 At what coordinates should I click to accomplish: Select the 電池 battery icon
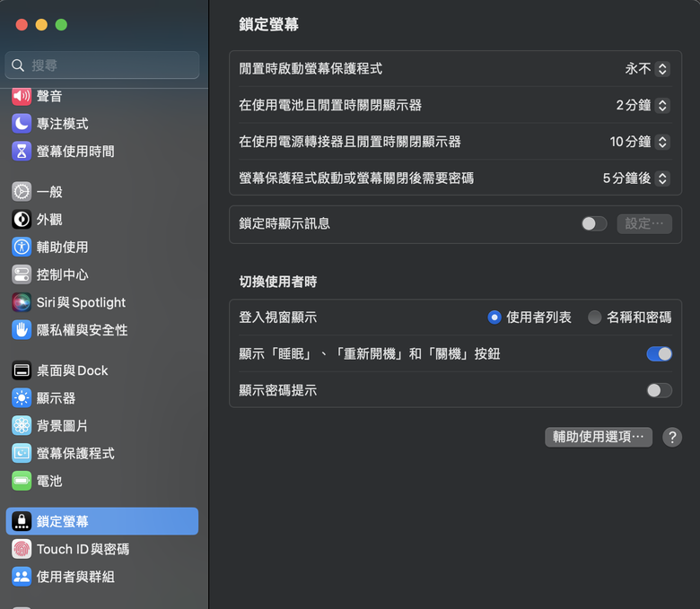point(22,481)
